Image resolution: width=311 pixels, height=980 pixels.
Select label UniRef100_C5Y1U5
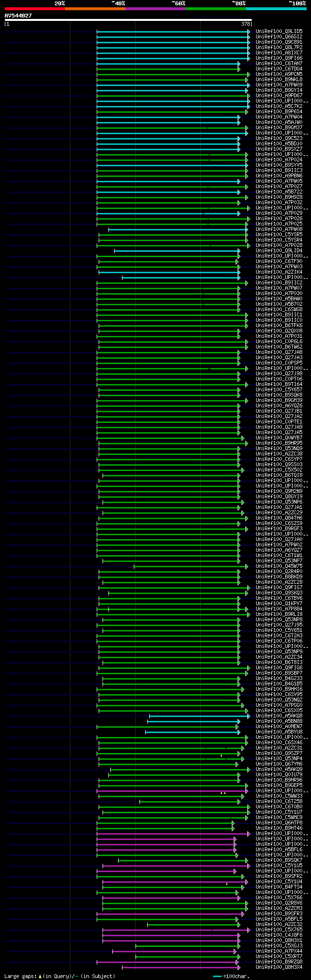[279, 866]
